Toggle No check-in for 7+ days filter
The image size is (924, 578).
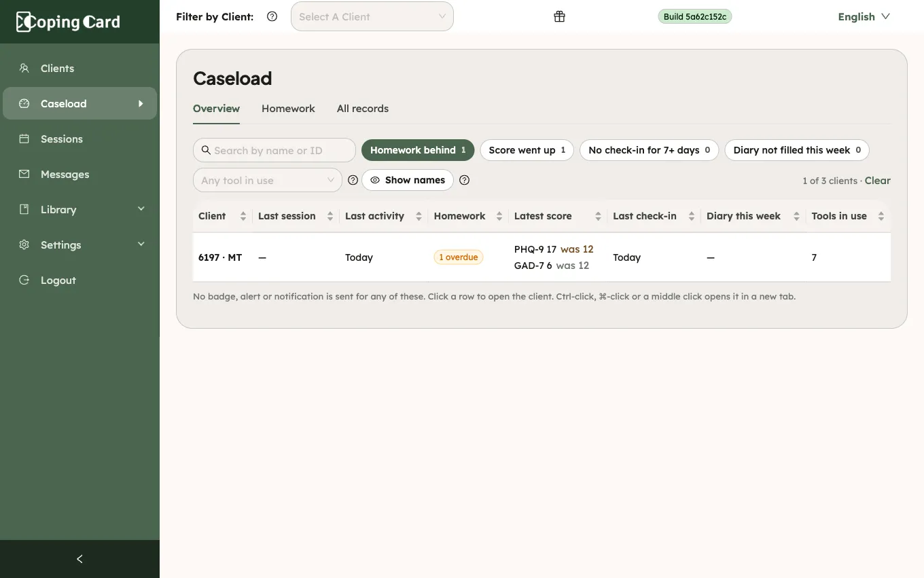click(x=649, y=150)
